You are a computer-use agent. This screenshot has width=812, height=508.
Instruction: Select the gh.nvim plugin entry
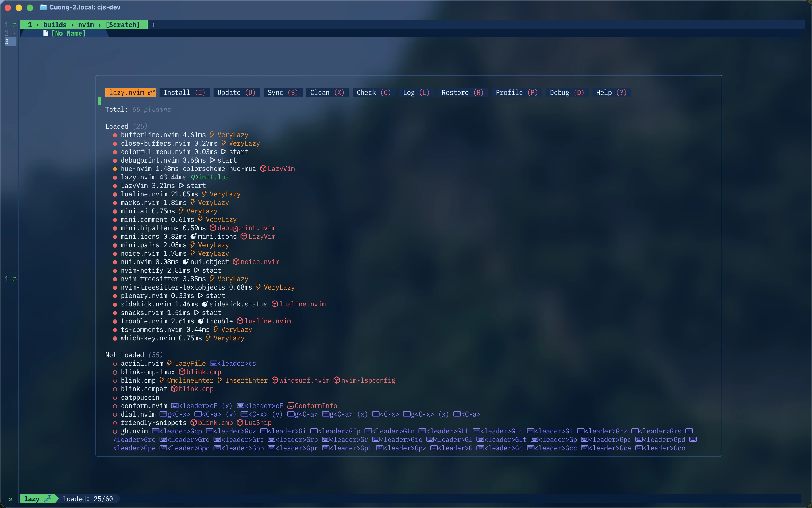pos(405,439)
